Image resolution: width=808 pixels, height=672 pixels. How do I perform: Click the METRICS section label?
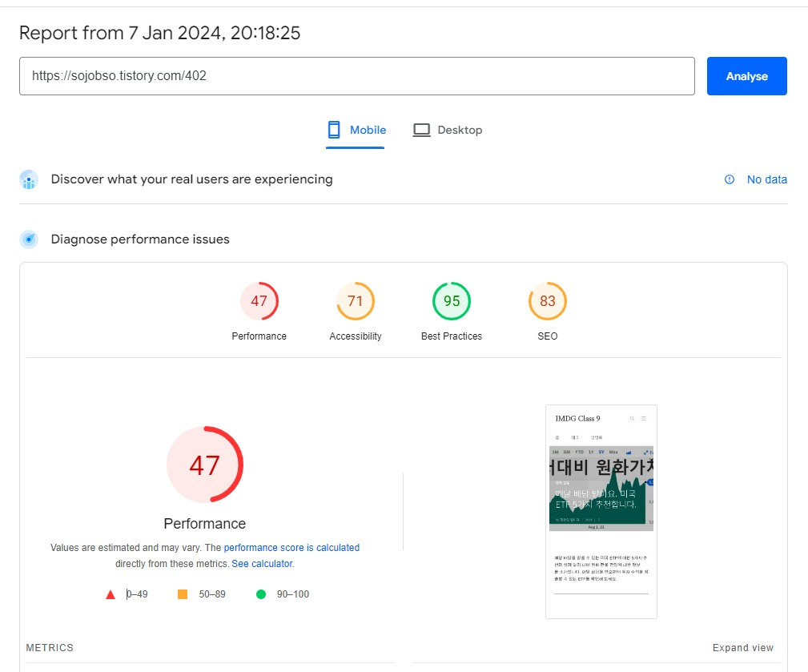click(50, 648)
